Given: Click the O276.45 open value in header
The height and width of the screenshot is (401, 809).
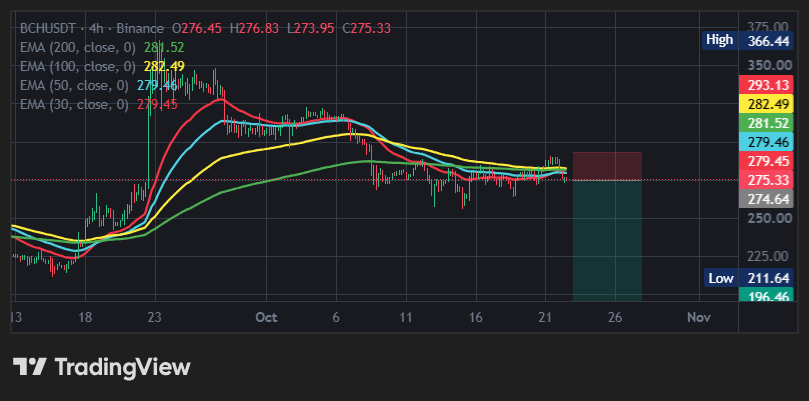Looking at the screenshot, I should [x=196, y=28].
